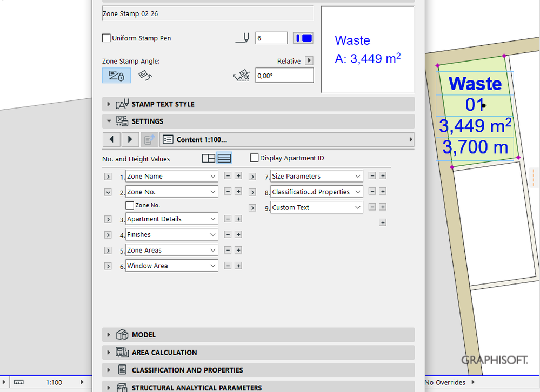Image resolution: width=540 pixels, height=392 pixels.
Task: Click the back arrow beside Content 1:100
Action: tap(111, 139)
